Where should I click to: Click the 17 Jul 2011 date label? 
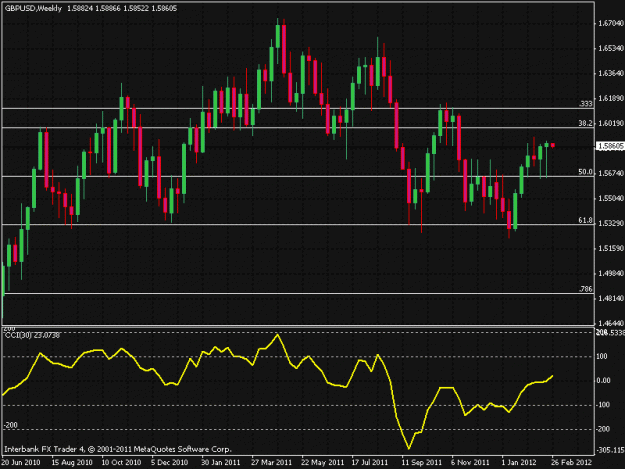[x=369, y=462]
